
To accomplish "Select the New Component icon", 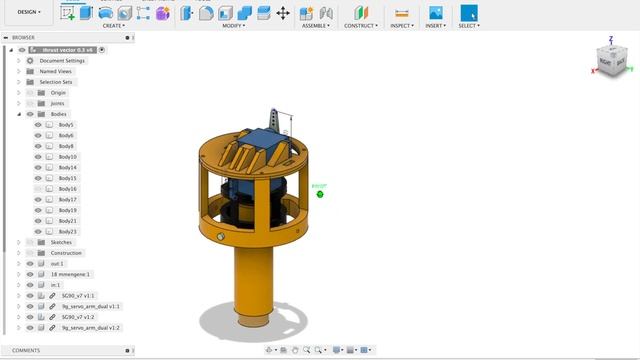I will click(306, 13).
